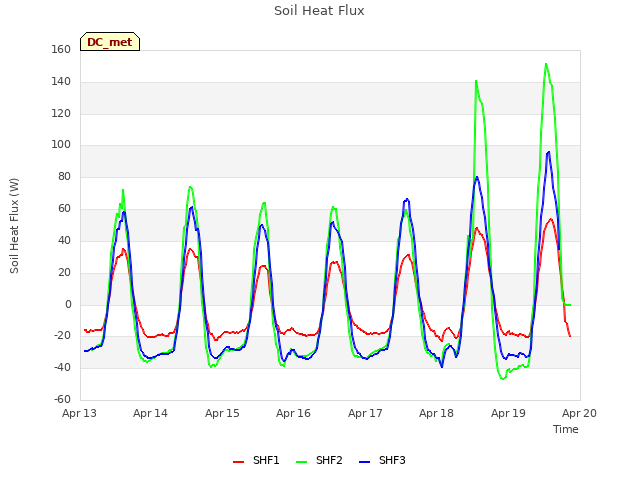Image resolution: width=640 pixels, height=480 pixels.
Task: Click the -60 y-axis tick label
Action: pyautogui.click(x=62, y=399)
